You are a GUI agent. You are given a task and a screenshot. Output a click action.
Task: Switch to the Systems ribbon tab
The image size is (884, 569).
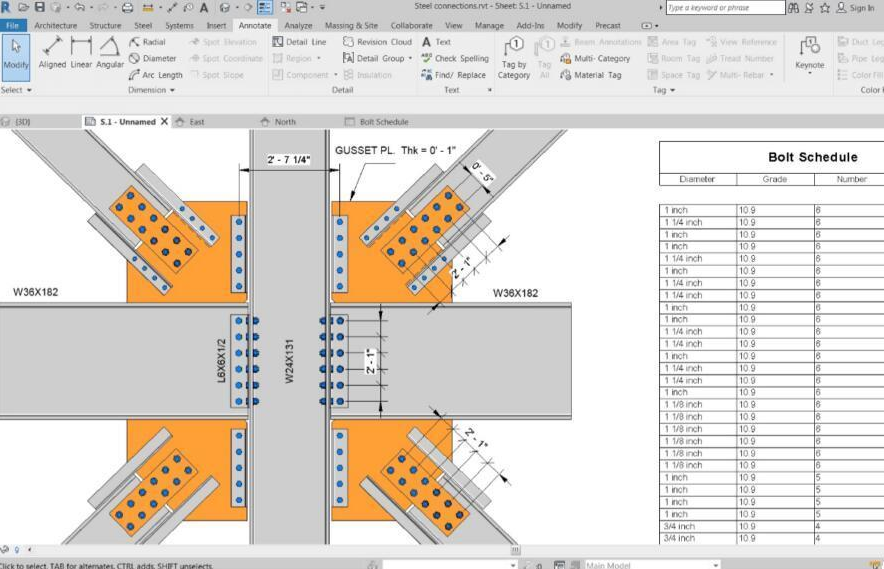coord(179,25)
